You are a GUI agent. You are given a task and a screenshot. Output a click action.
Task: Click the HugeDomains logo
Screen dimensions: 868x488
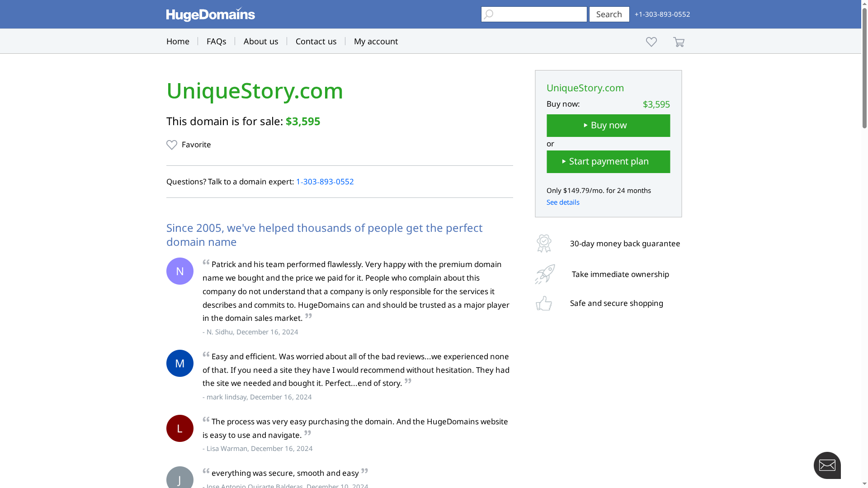pyautogui.click(x=211, y=14)
